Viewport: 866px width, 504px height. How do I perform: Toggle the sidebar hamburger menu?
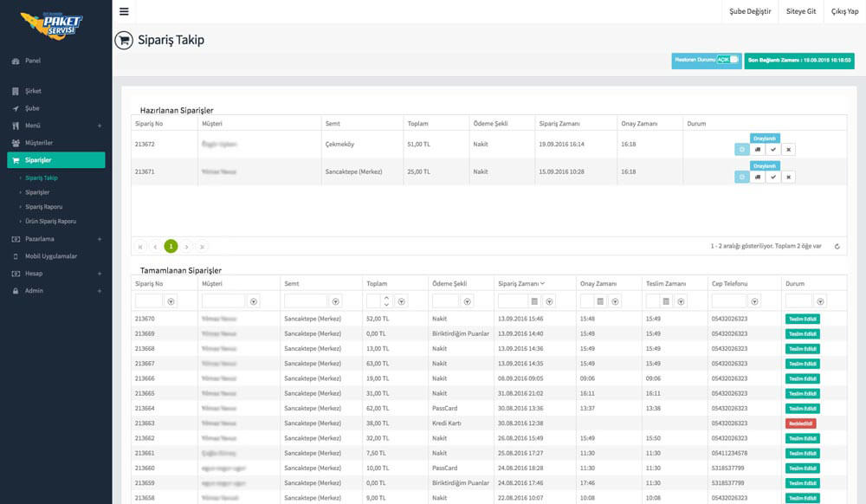pyautogui.click(x=124, y=11)
